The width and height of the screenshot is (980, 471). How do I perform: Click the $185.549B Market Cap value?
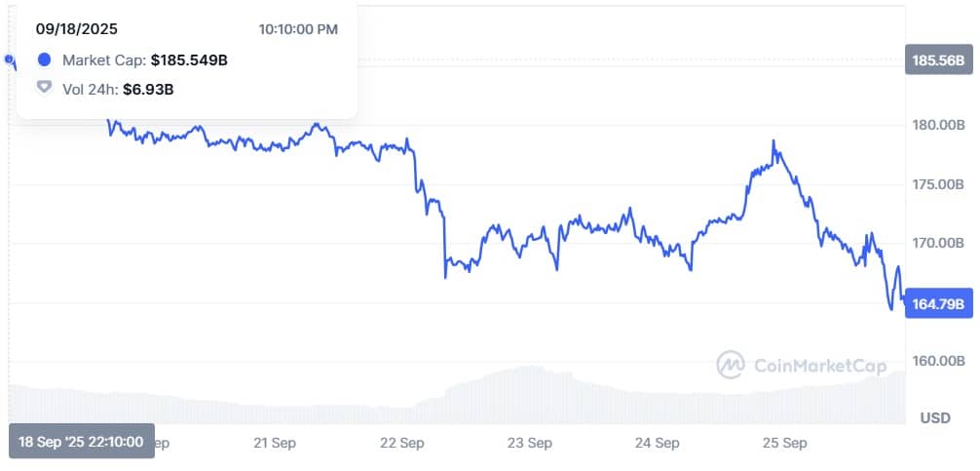coord(189,60)
